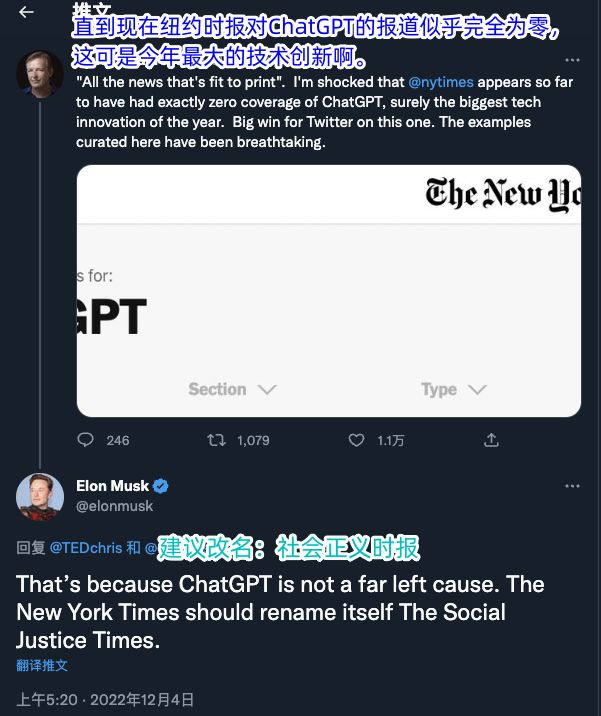Open more options on Elon Musk's reply
601x716 pixels.
572,486
